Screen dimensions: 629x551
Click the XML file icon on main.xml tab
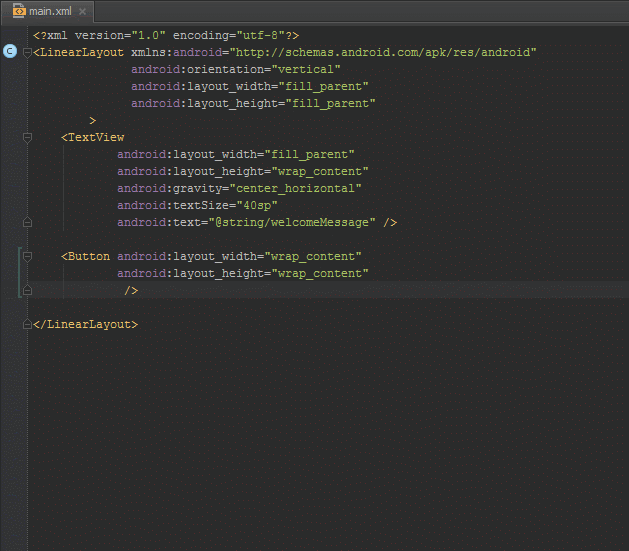click(x=18, y=11)
